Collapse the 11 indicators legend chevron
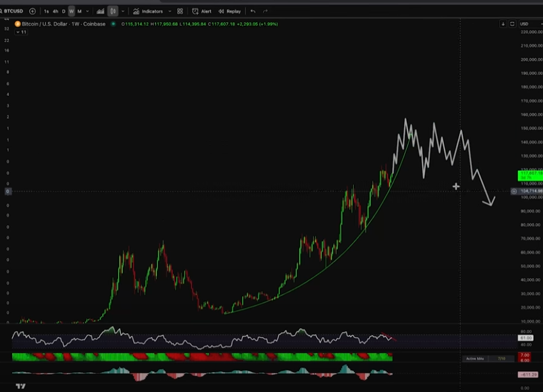Image resolution: width=543 pixels, height=392 pixels. click(x=21, y=32)
